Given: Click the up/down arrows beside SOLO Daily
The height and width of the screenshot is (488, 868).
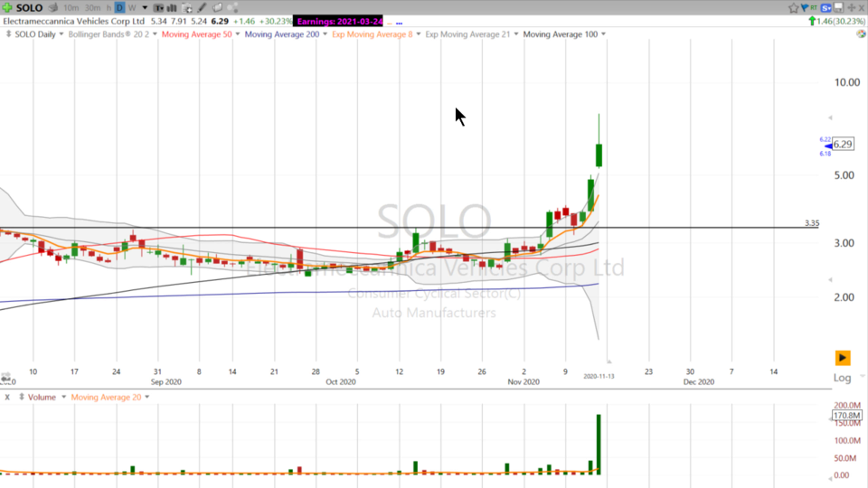Looking at the screenshot, I should tap(8, 34).
